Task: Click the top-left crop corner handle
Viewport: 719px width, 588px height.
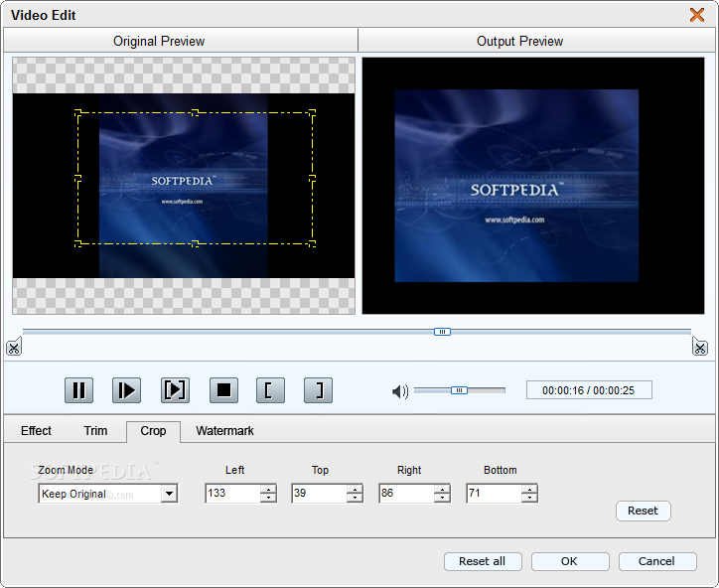Action: 77,113
